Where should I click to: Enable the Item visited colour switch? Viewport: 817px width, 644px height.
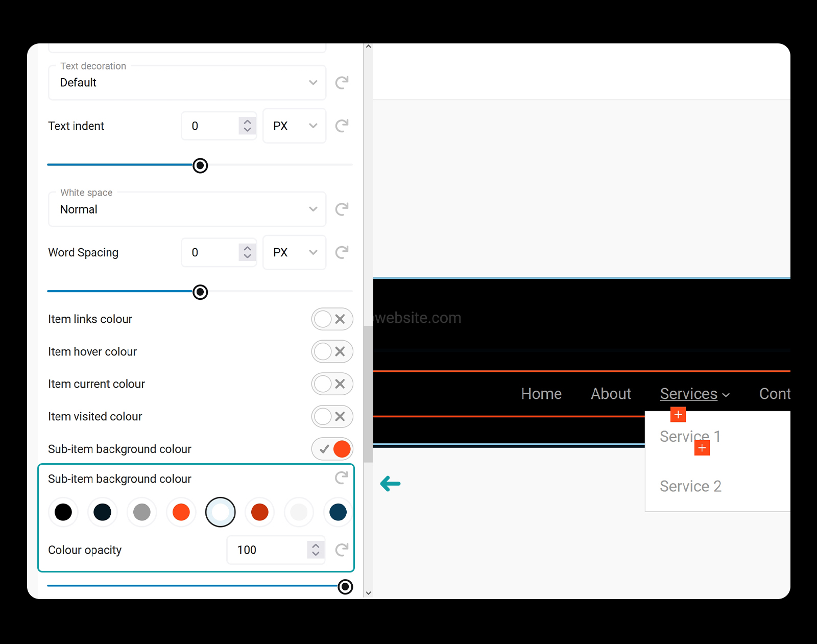(x=332, y=417)
